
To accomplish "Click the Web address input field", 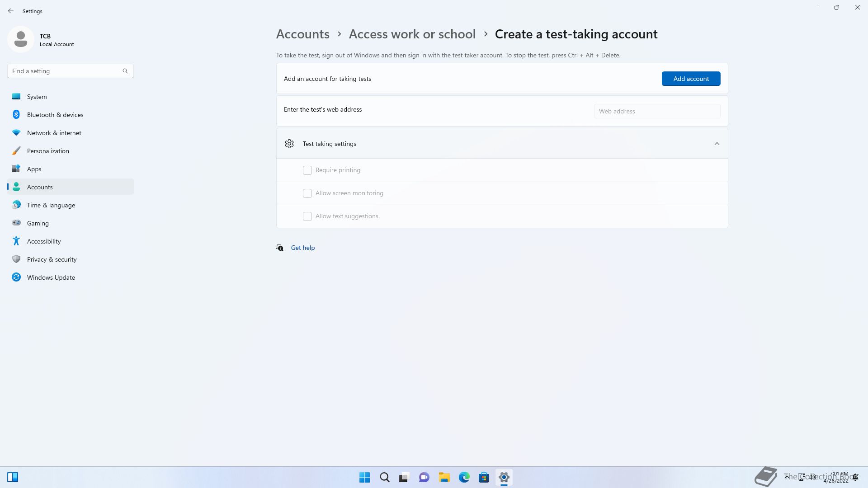I will pyautogui.click(x=657, y=111).
